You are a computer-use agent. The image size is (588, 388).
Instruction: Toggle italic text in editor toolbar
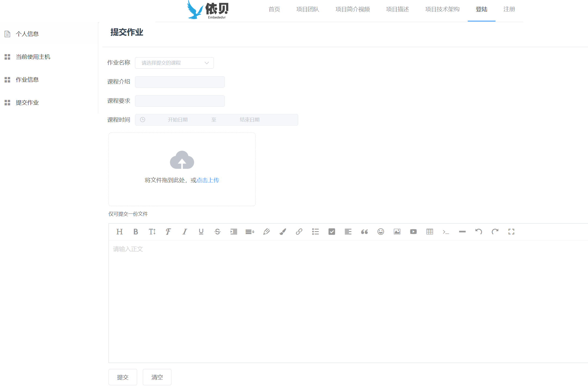click(185, 232)
